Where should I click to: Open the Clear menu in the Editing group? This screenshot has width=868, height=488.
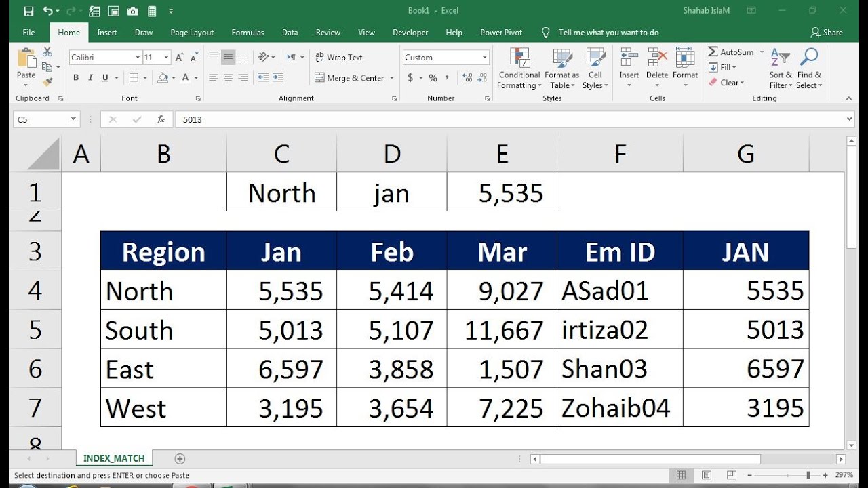(726, 83)
